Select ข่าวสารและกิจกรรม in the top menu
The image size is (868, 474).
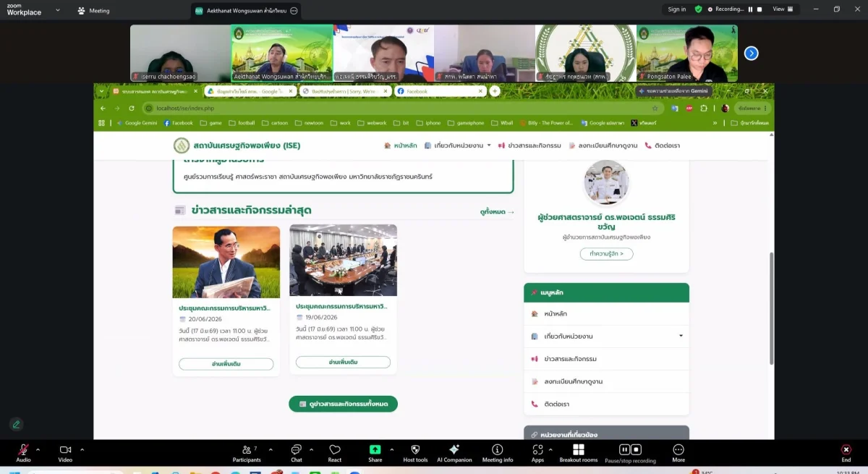pyautogui.click(x=529, y=145)
